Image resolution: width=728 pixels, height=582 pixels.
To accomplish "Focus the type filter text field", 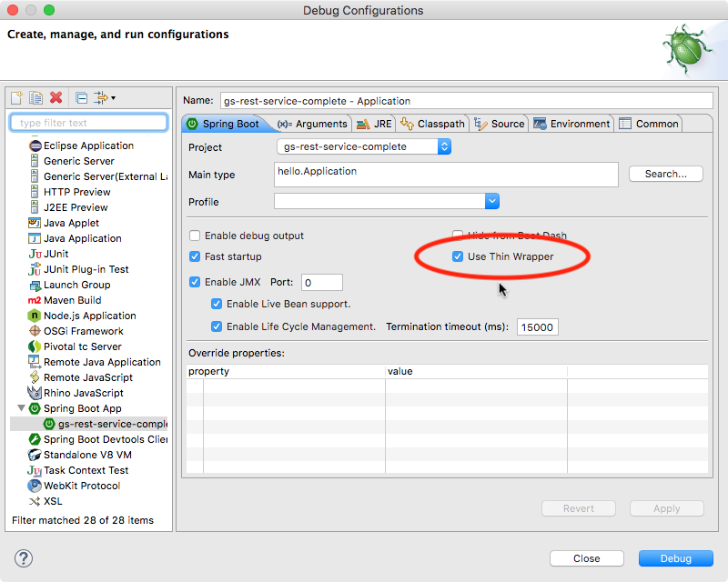I will coord(88,123).
